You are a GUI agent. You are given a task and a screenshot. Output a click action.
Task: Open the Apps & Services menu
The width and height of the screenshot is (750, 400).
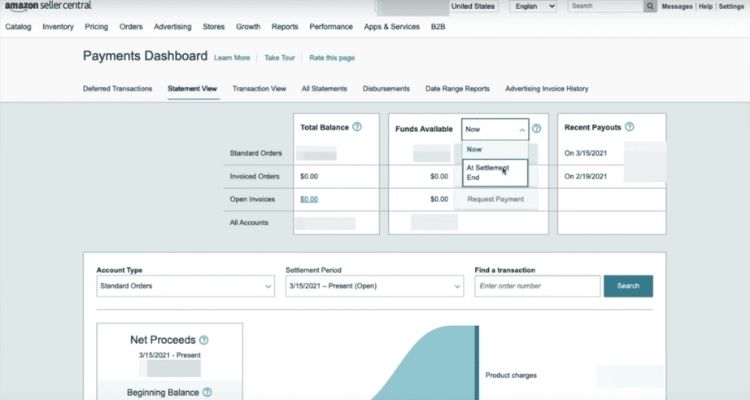pos(392,27)
